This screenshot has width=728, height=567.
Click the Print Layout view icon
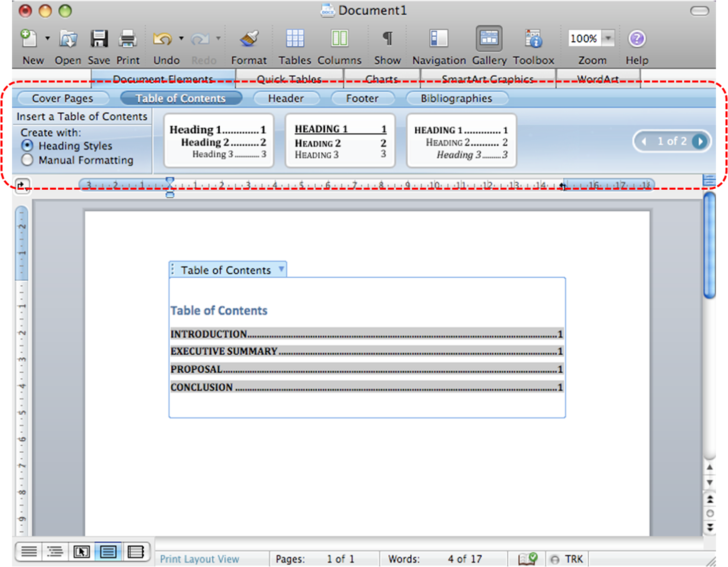click(x=108, y=551)
